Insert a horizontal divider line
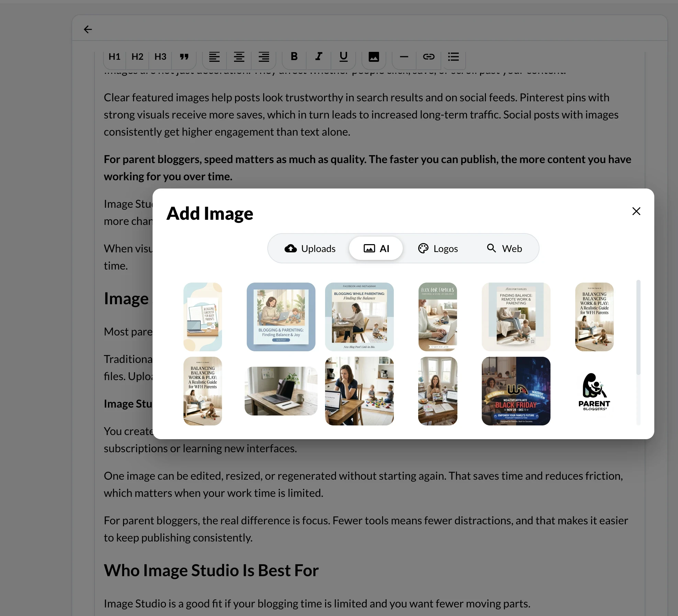Viewport: 678px width, 616px height. point(404,57)
